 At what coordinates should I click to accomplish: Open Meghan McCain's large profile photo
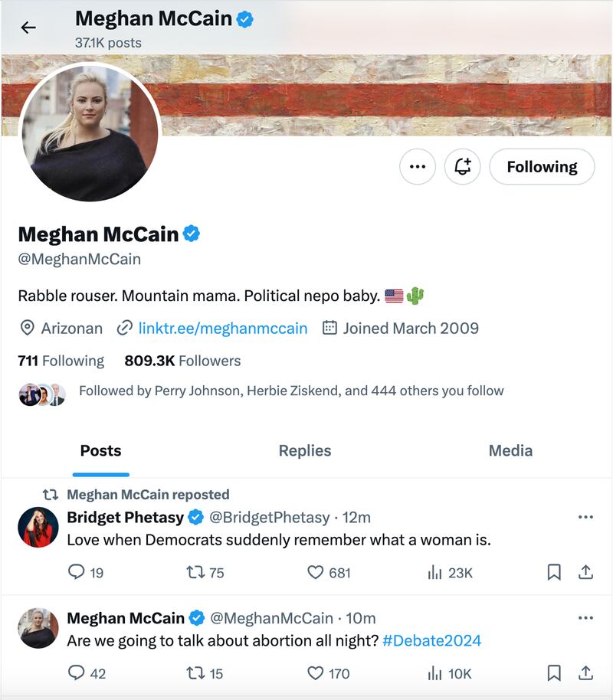pos(90,132)
